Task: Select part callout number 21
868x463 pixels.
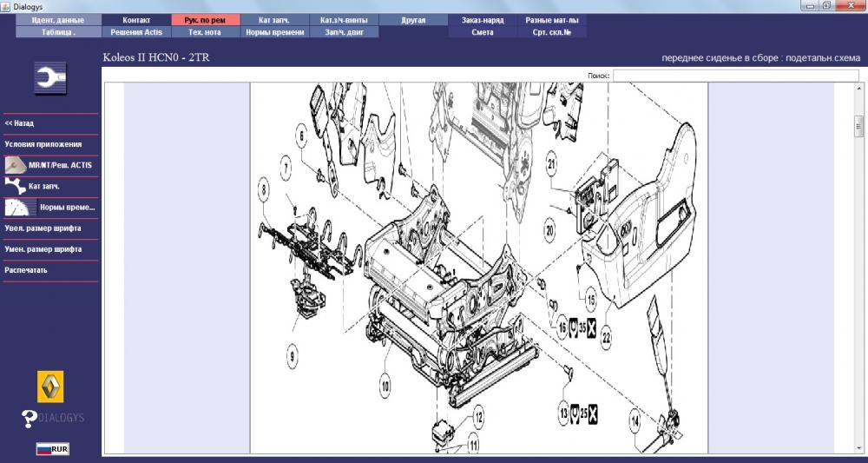Action: [x=551, y=162]
